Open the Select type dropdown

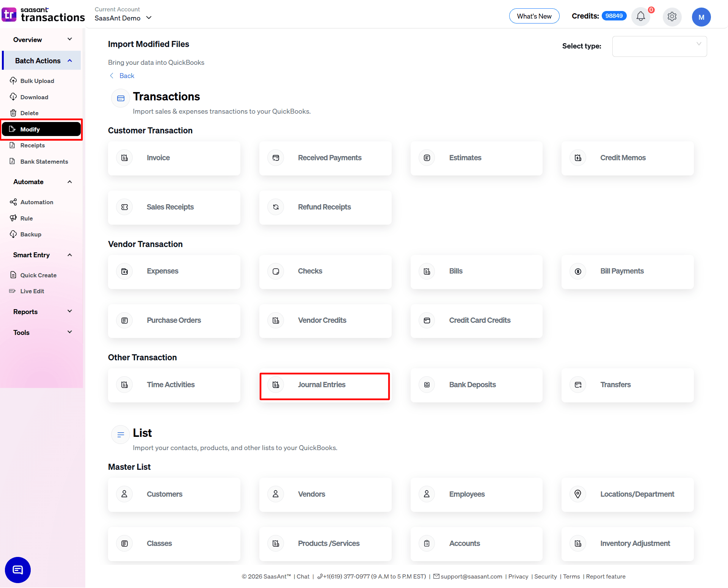(659, 46)
